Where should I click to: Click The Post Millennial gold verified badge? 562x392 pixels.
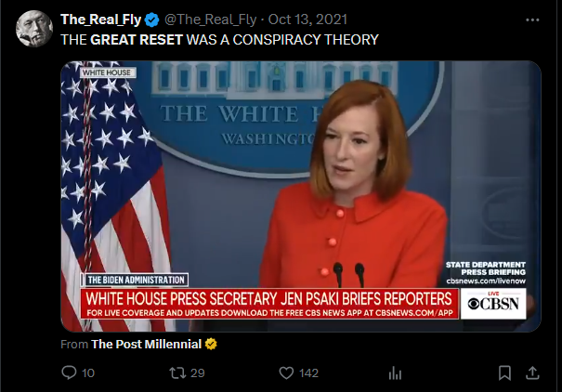click(211, 344)
